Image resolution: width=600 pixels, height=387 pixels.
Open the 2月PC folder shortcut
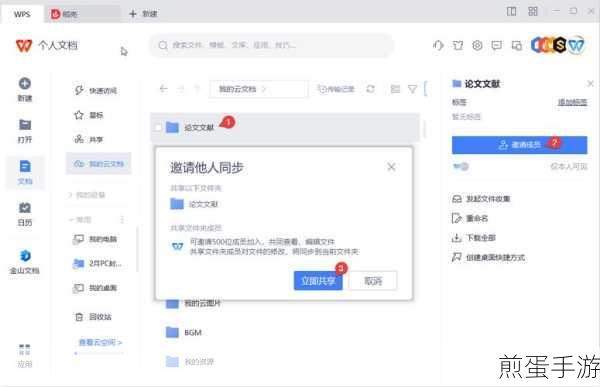(x=97, y=263)
